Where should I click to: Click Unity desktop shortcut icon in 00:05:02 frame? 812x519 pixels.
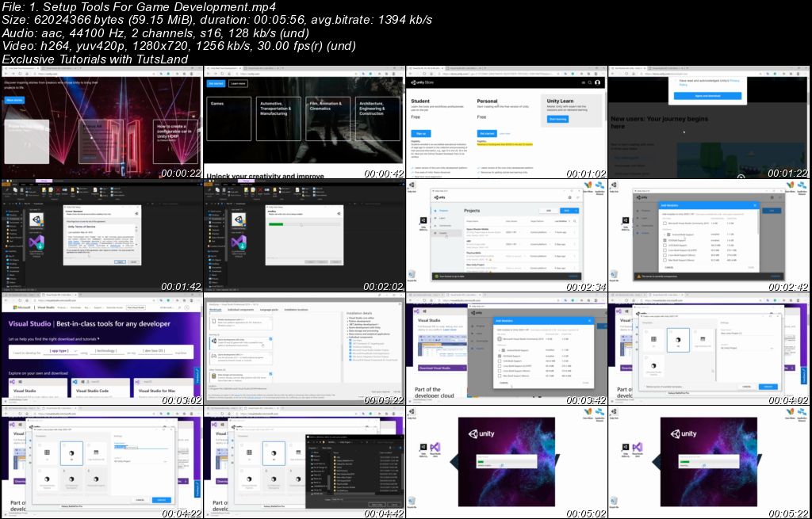(x=423, y=448)
